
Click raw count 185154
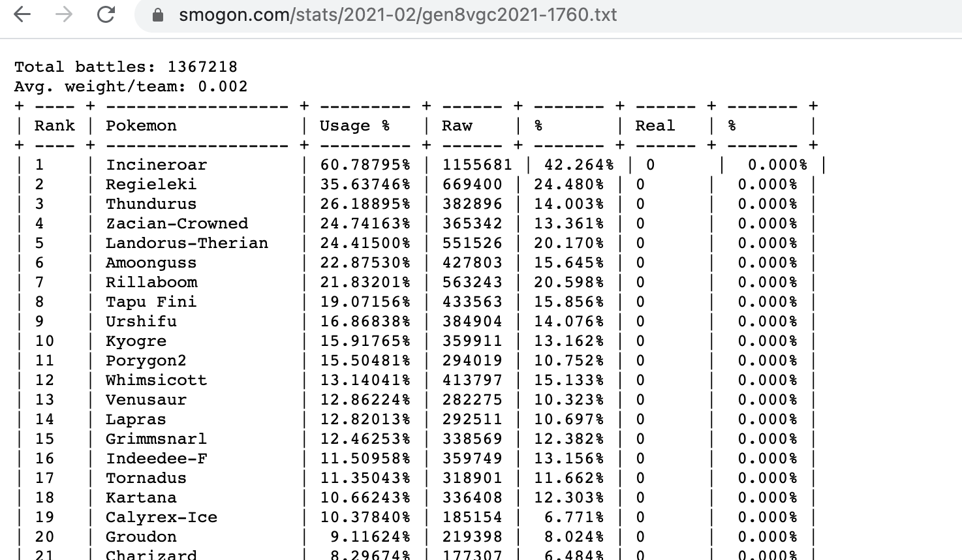pos(472,517)
